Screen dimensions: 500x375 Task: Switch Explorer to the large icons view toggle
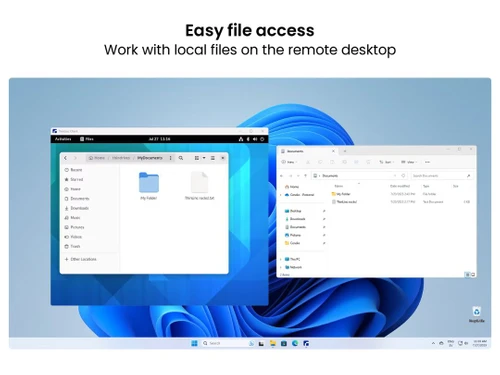(x=473, y=275)
